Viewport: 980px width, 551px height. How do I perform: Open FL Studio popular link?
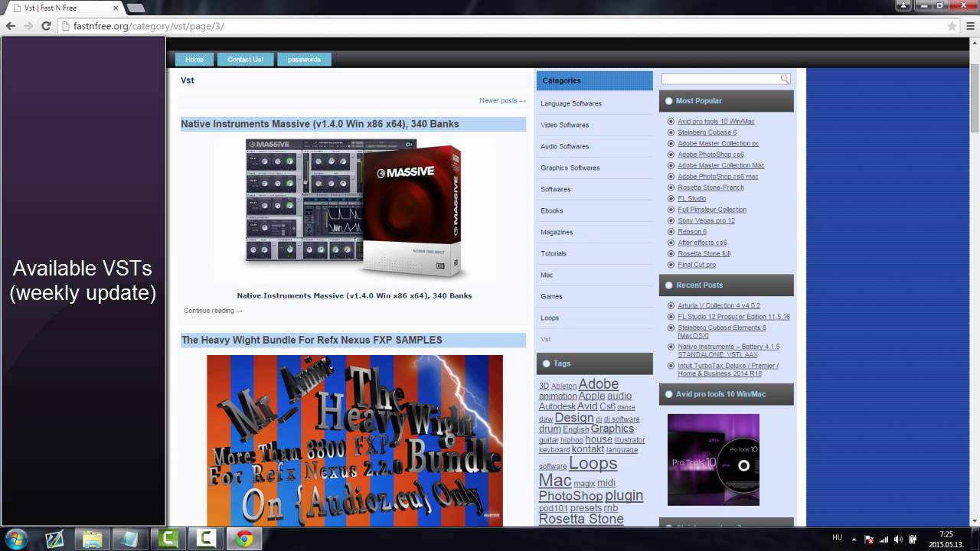[x=692, y=198]
